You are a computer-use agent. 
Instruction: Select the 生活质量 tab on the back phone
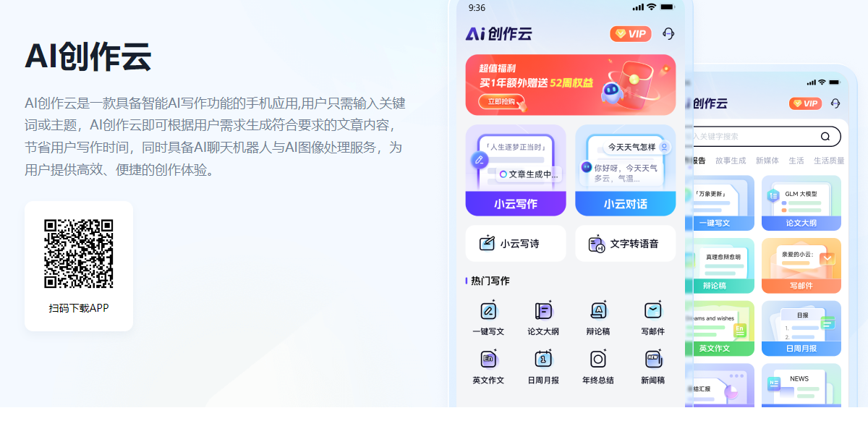pyautogui.click(x=829, y=161)
